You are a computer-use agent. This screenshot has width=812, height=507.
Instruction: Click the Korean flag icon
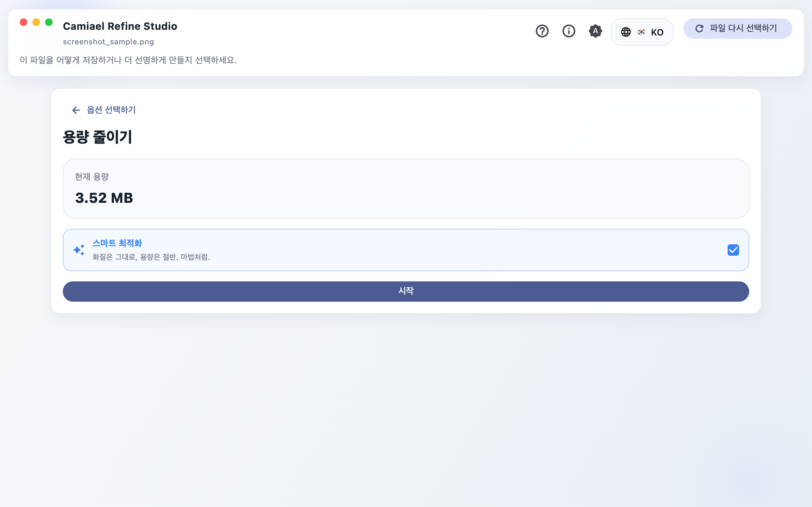coord(641,32)
